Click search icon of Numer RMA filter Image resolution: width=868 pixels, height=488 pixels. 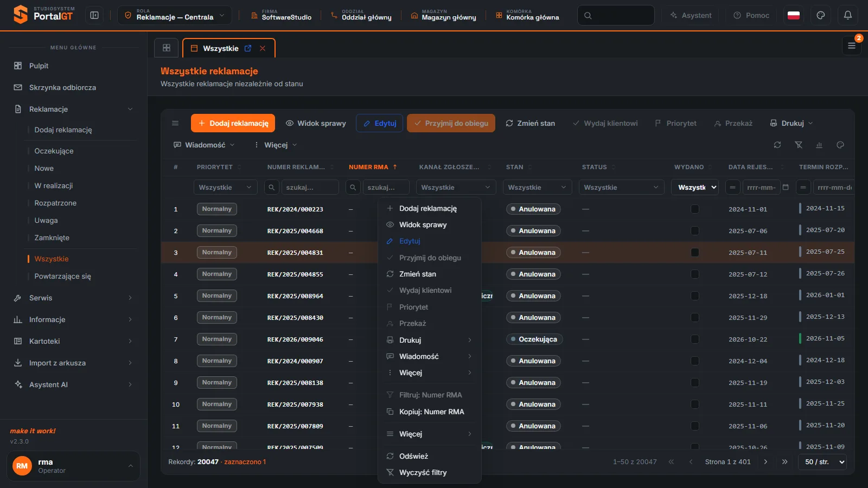353,187
